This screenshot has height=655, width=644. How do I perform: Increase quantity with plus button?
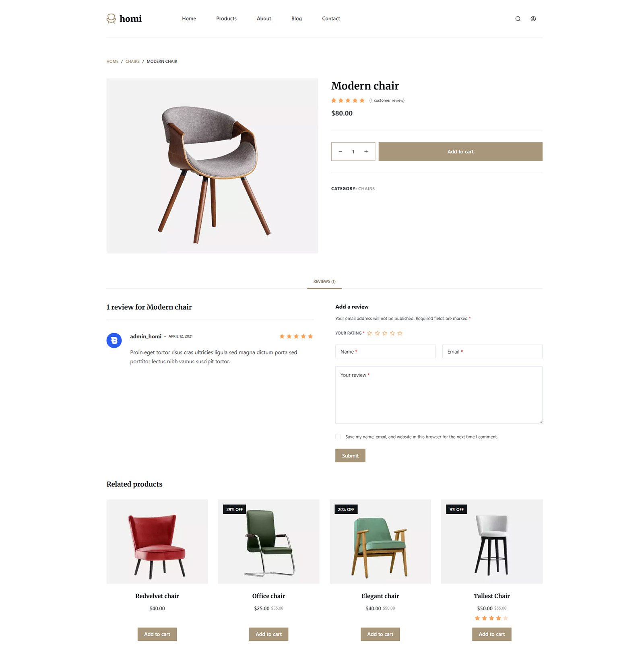coord(366,152)
